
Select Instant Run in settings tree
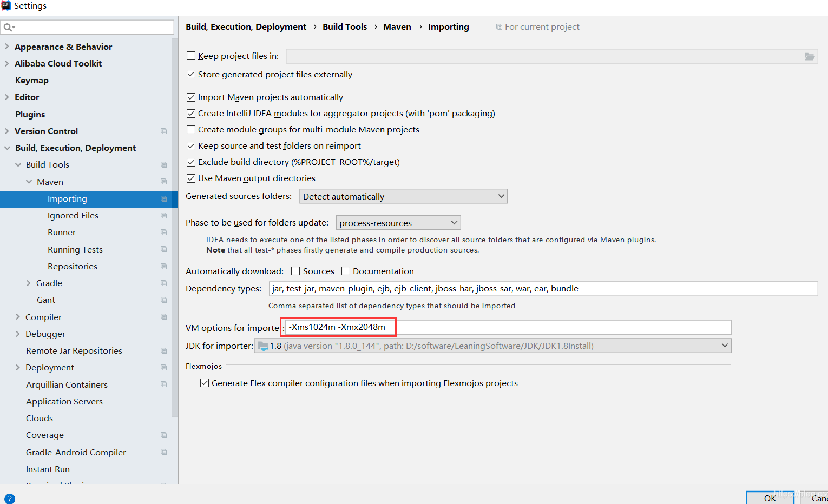48,469
